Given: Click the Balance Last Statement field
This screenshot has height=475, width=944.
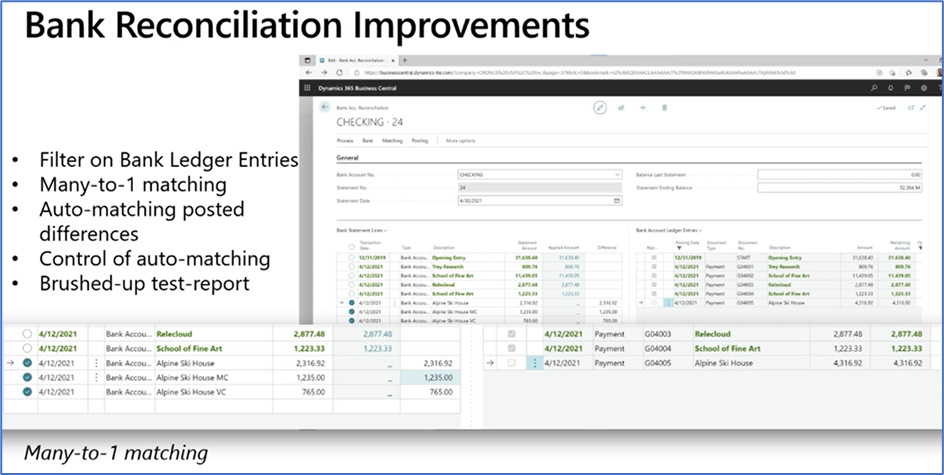Looking at the screenshot, I should [x=840, y=175].
